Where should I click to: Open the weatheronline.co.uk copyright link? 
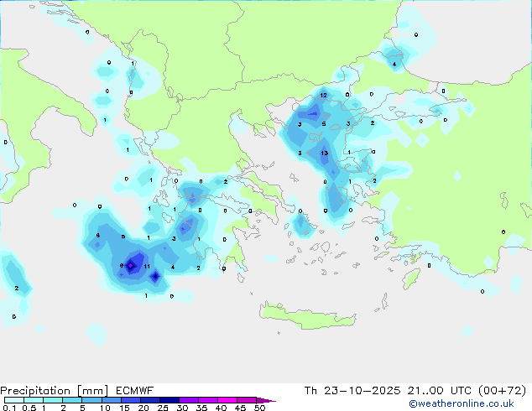coord(462,403)
